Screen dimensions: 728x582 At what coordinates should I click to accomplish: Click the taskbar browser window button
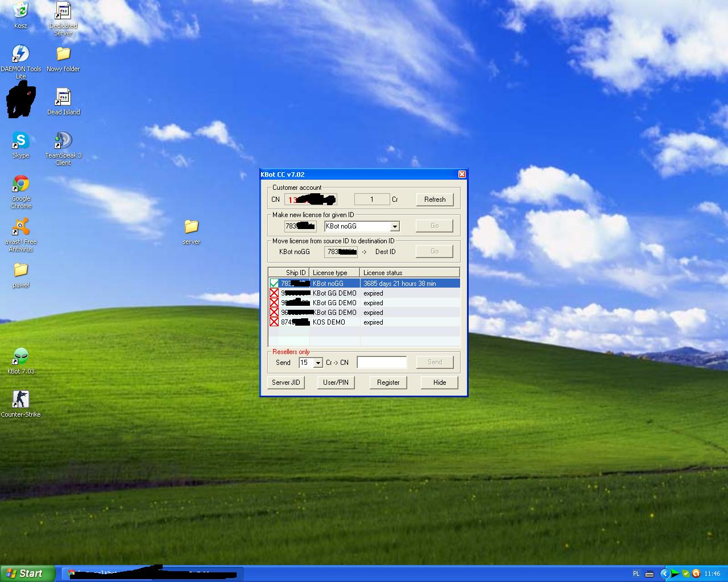[152, 573]
